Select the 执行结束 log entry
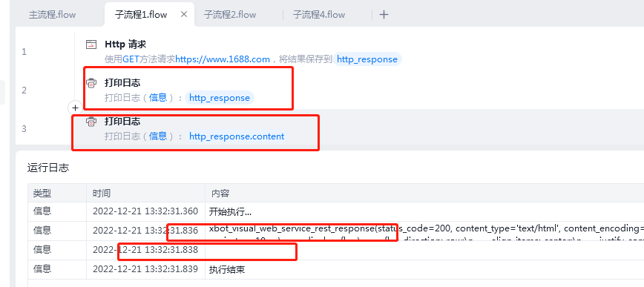The image size is (644, 287). tap(227, 270)
